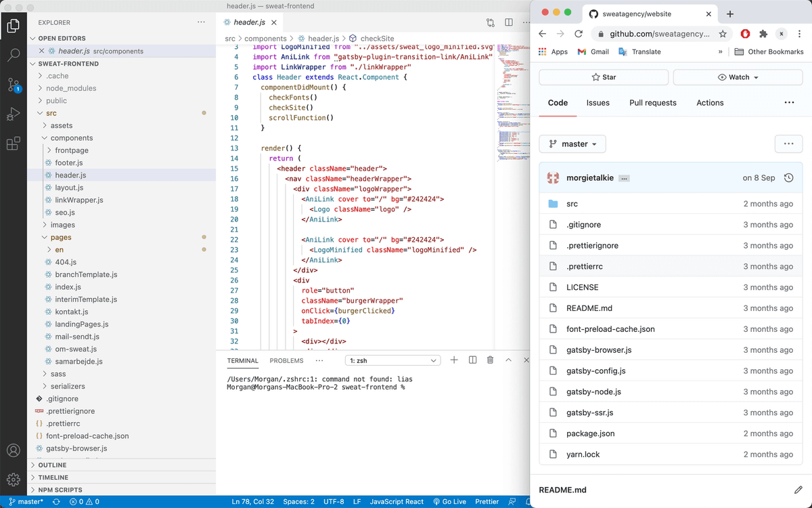
Task: Split the editor to the right
Action: [508, 22]
